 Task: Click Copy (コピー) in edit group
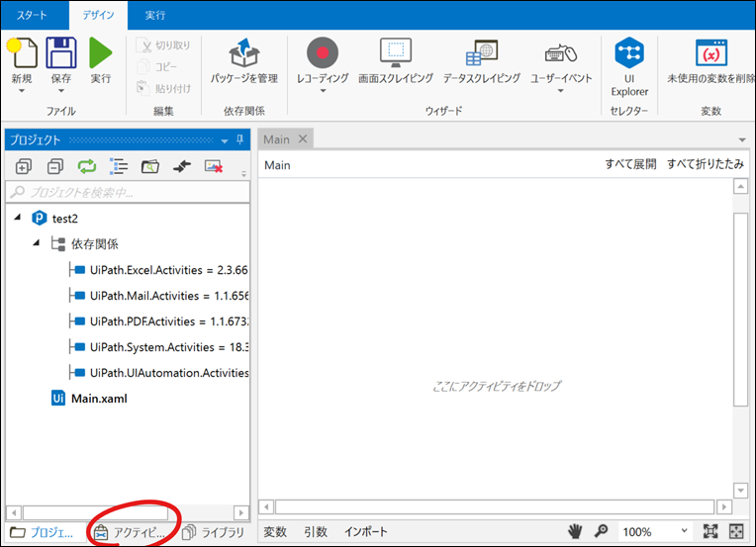(x=157, y=66)
